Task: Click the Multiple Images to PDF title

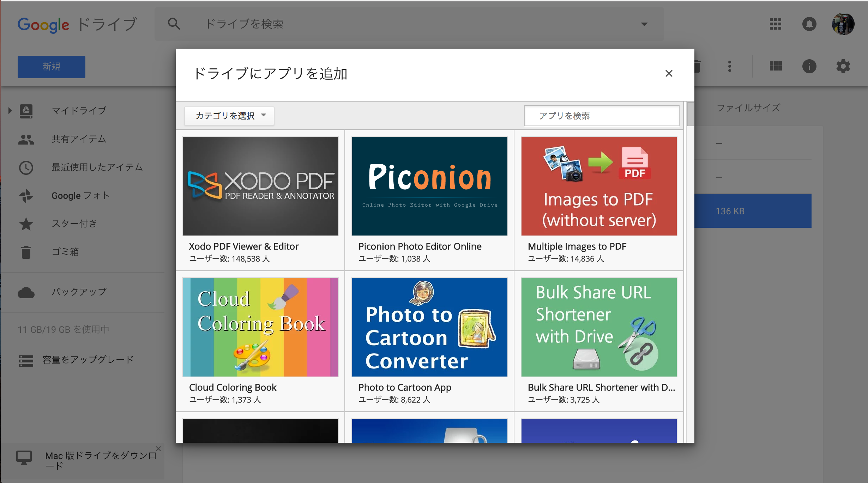Action: tap(577, 246)
